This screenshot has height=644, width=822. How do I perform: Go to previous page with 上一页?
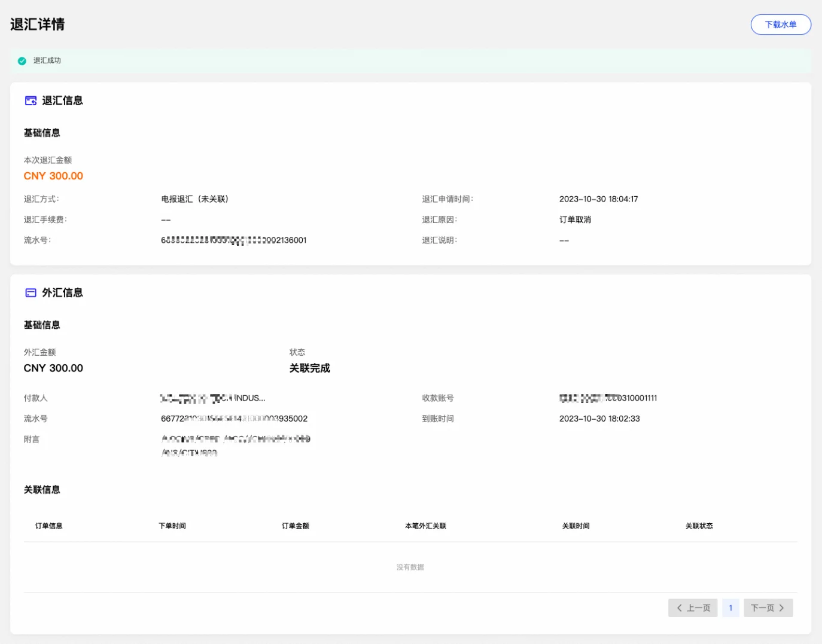click(693, 608)
